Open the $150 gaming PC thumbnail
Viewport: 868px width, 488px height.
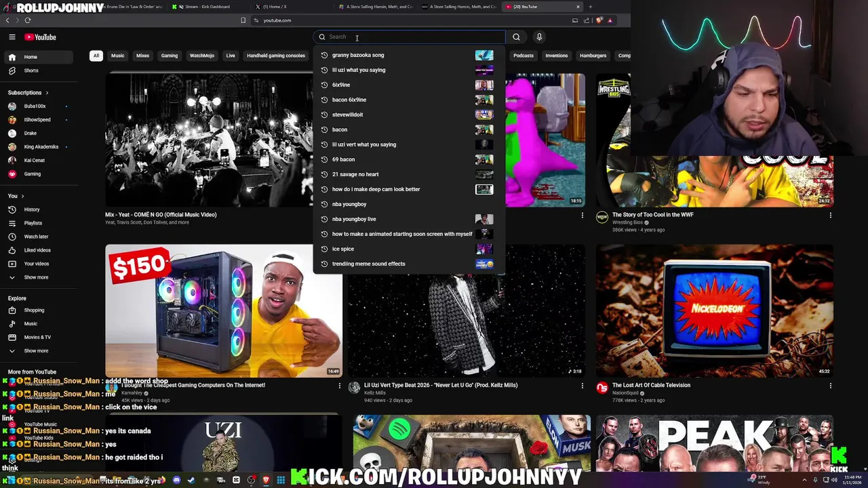(224, 310)
